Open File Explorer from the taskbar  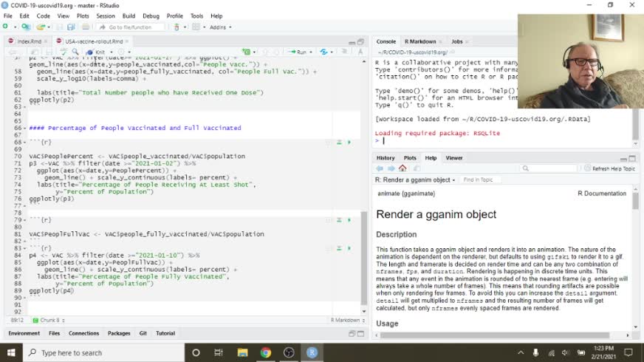coord(242,352)
